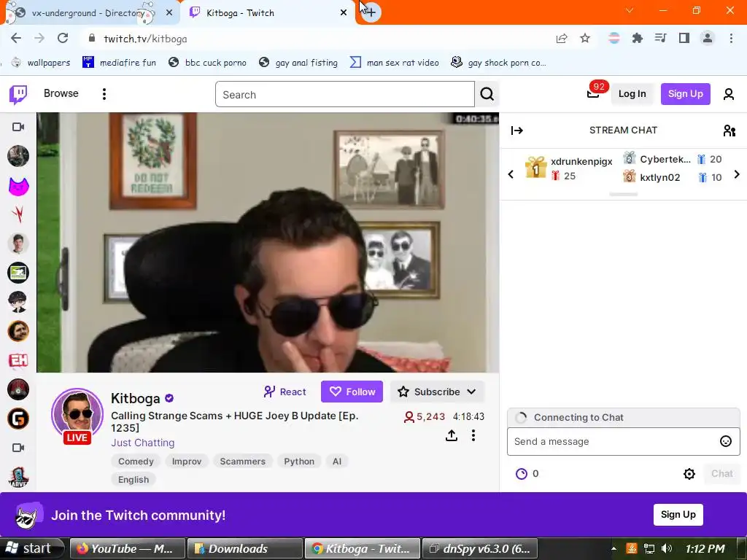This screenshot has width=747, height=560.
Task: Open the EH channel in sidebar
Action: pyautogui.click(x=18, y=360)
